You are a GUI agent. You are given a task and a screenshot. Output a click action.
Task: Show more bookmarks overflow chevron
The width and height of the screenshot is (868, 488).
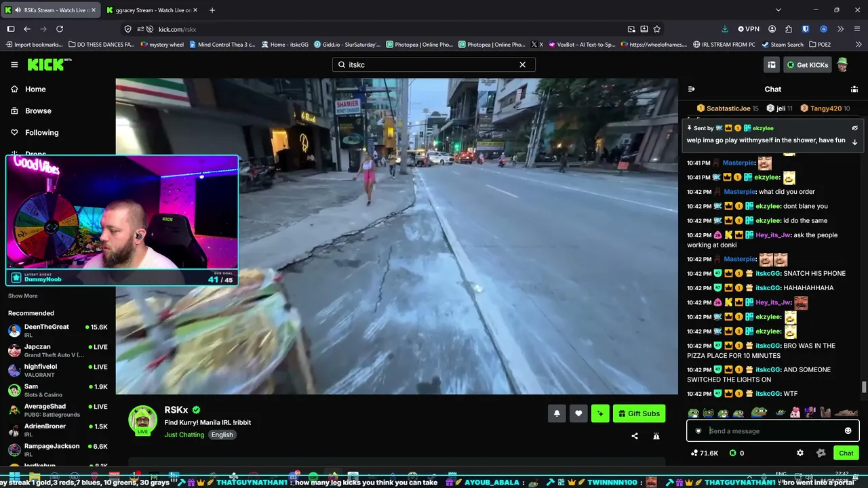(x=857, y=45)
